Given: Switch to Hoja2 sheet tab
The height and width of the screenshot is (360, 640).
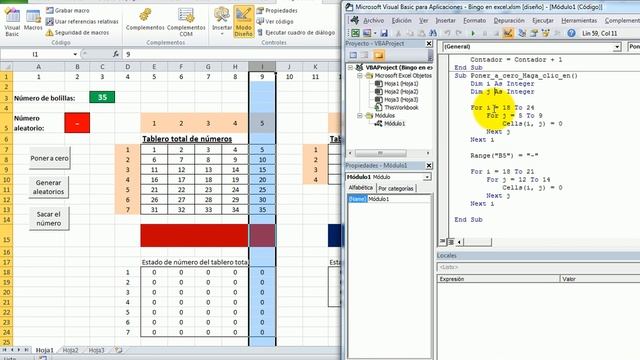Looking at the screenshot, I should pyautogui.click(x=71, y=350).
